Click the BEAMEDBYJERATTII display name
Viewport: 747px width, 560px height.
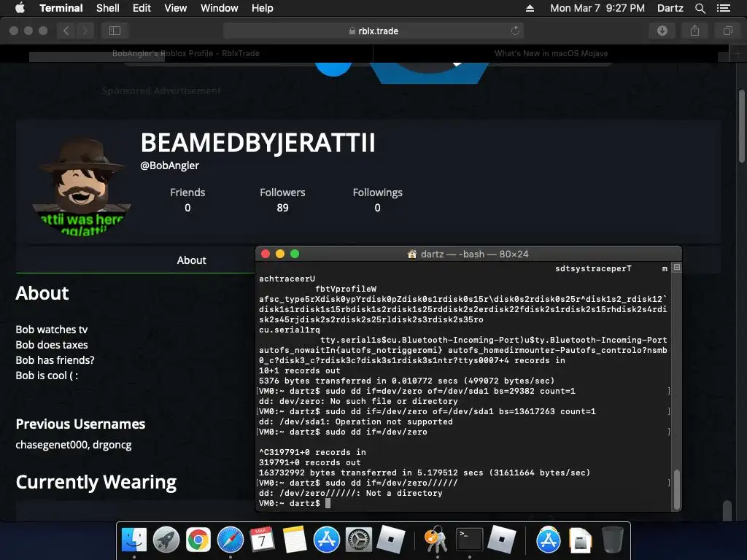coord(258,142)
